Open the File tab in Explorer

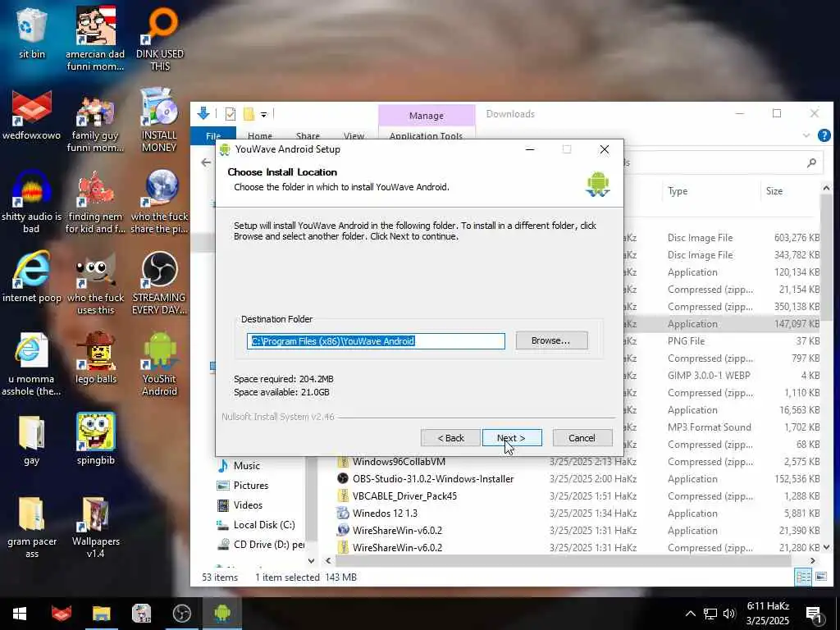point(213,136)
